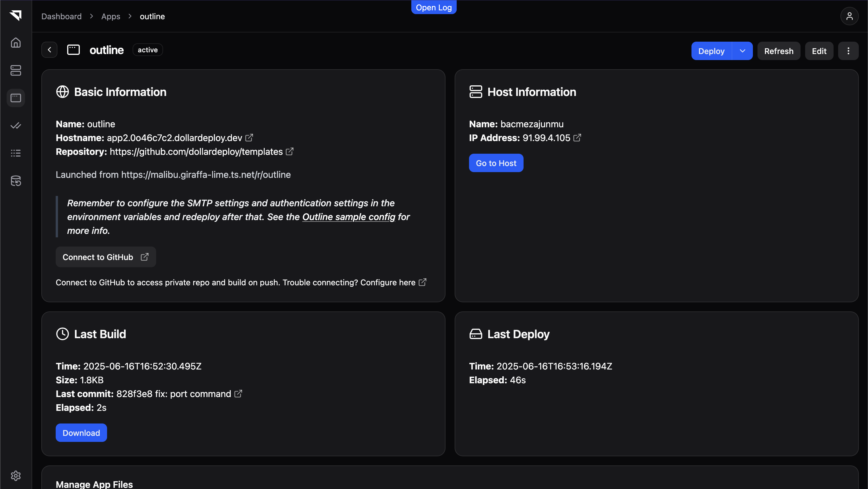868x489 pixels.
Task: Open the Outline sample config link
Action: [x=349, y=217]
